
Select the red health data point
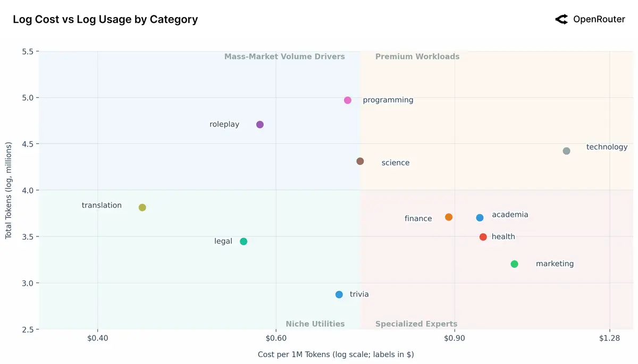483,237
